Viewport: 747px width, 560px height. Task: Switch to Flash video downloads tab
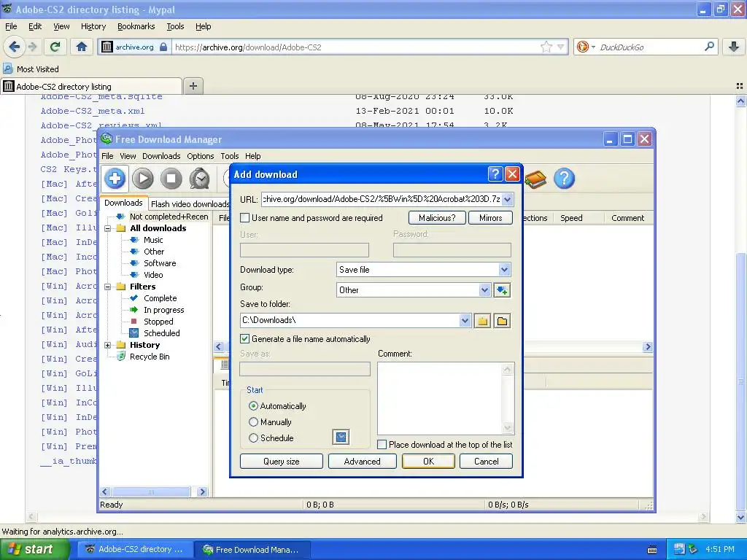click(190, 204)
